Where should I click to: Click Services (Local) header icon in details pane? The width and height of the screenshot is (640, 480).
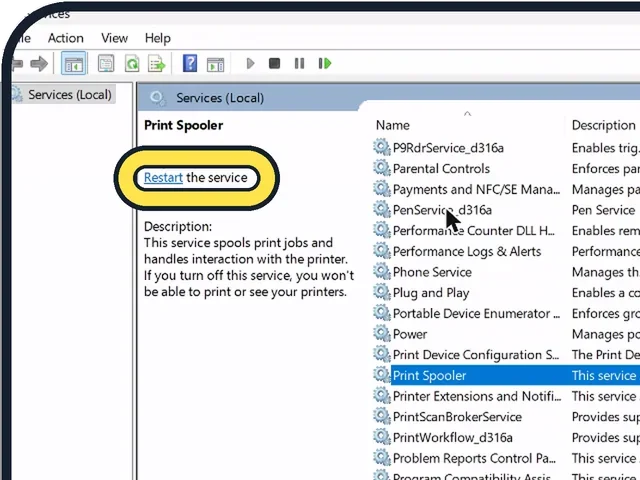coord(158,98)
